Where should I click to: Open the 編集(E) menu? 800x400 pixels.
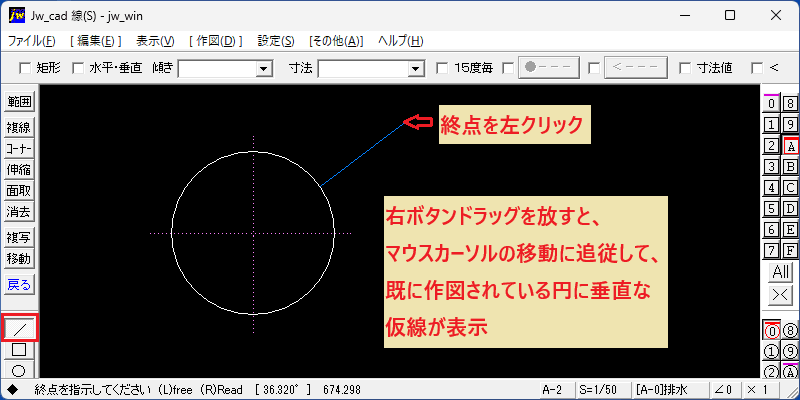[x=95, y=41]
